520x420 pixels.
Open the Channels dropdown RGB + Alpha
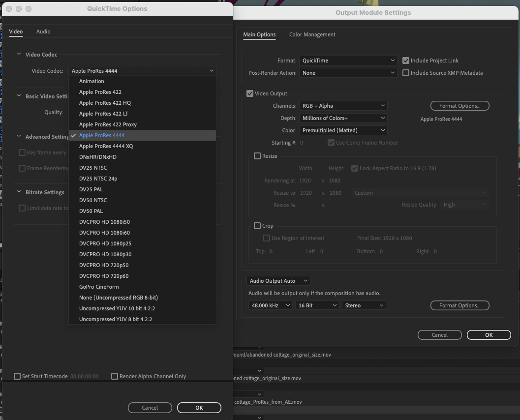coord(343,106)
